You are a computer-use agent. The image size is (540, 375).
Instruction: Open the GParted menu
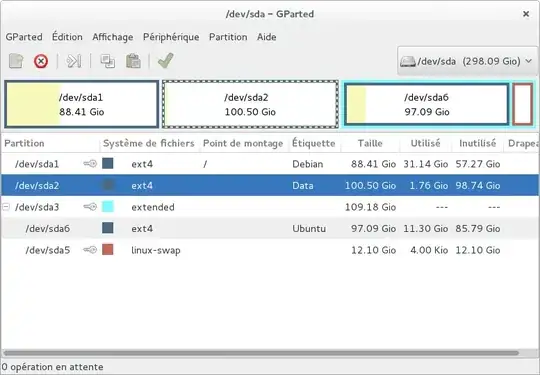click(24, 37)
